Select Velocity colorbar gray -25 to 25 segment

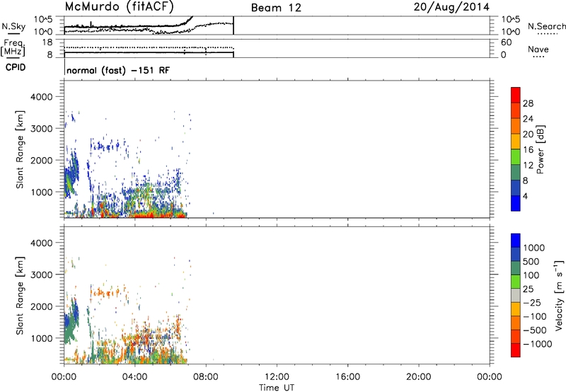click(516, 295)
